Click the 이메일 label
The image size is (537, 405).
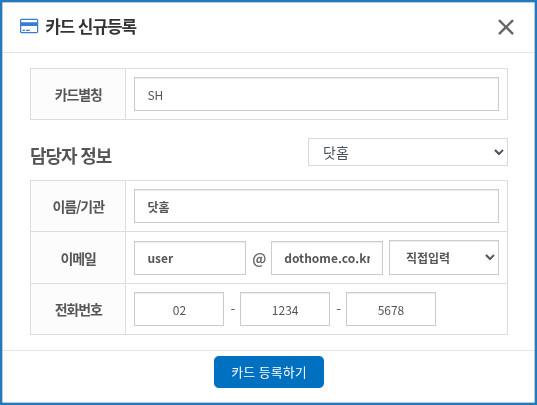78,258
